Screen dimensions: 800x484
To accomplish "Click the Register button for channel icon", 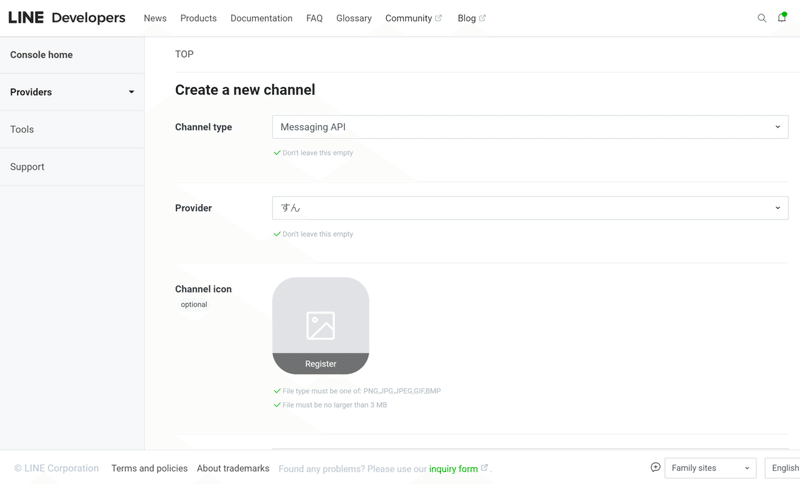I will pos(320,364).
